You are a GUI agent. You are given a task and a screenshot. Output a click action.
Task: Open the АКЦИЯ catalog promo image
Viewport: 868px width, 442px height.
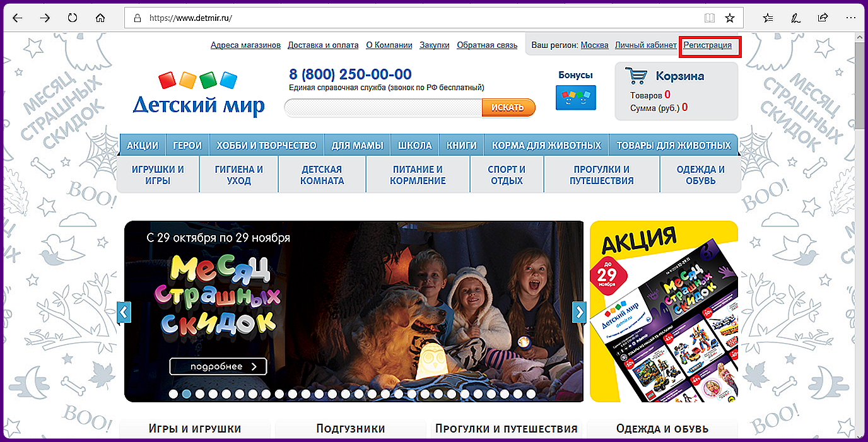pyautogui.click(x=664, y=311)
